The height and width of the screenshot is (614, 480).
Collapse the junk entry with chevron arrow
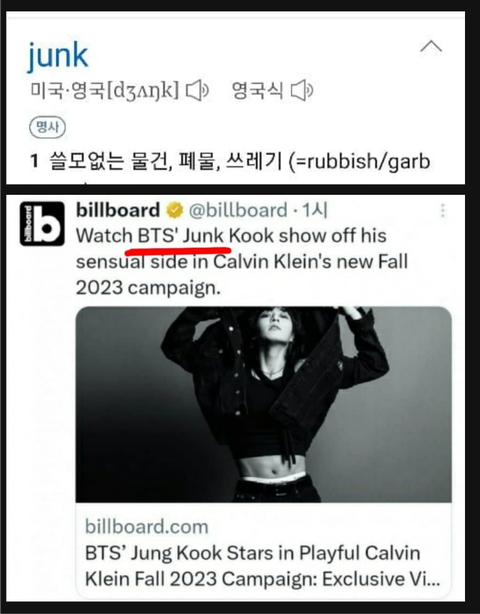click(431, 47)
